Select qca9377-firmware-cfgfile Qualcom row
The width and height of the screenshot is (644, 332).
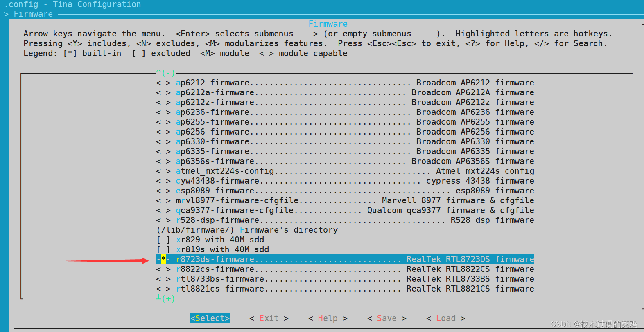pyautogui.click(x=345, y=211)
